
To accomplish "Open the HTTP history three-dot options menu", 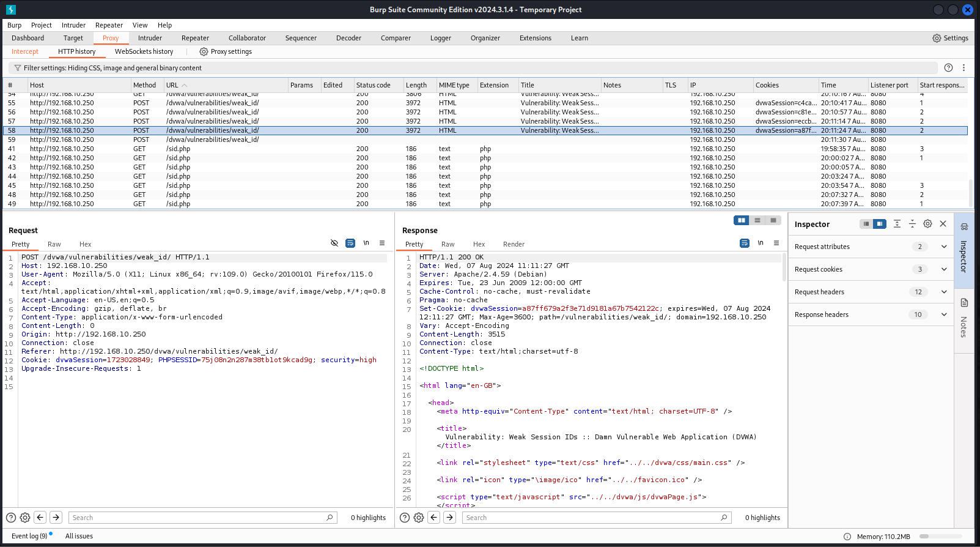I will [963, 68].
